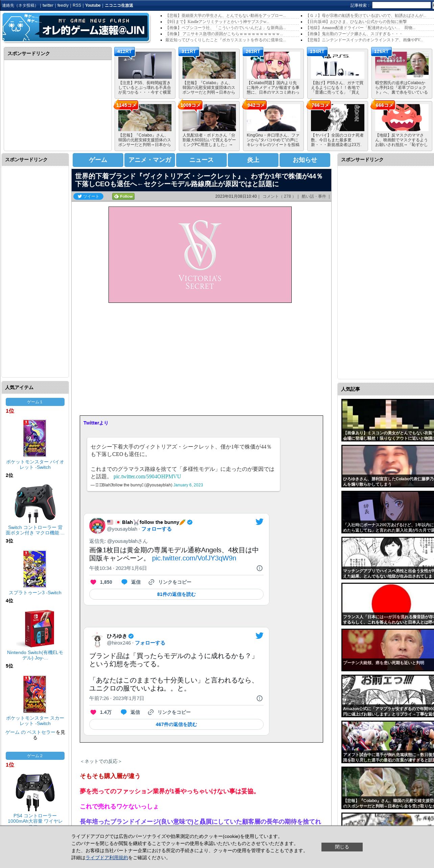The height and width of the screenshot is (868, 434).
Task: Open ポケットモンスター スカーレット product link
Action: (35, 721)
